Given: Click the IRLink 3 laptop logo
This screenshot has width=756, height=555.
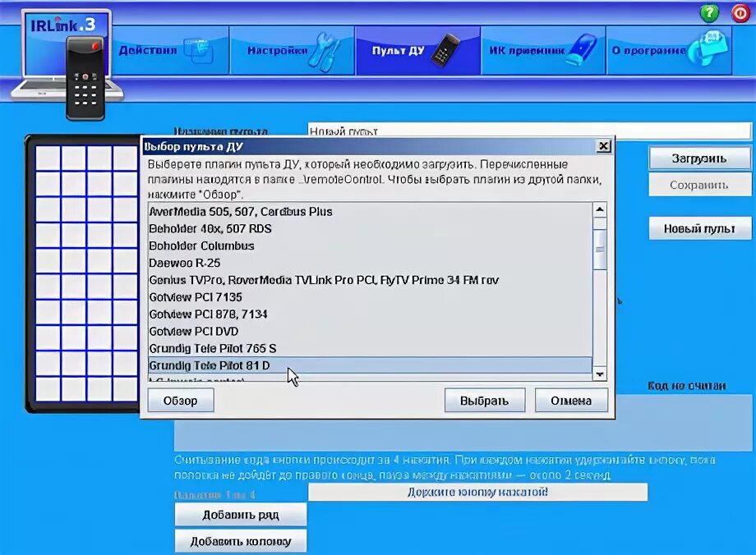Looking at the screenshot, I should [67, 64].
